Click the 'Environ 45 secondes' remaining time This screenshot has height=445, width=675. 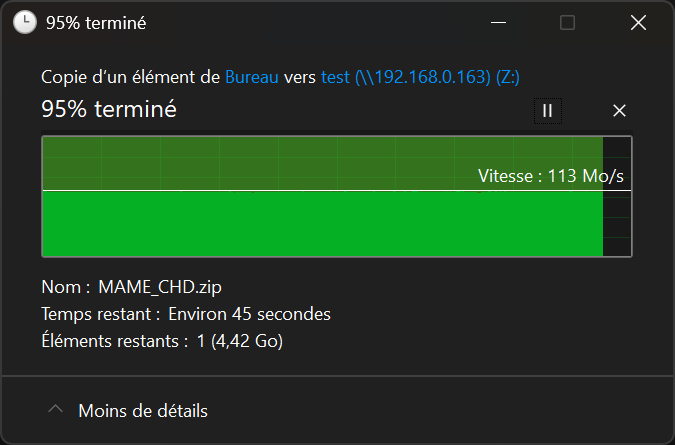tap(249, 314)
